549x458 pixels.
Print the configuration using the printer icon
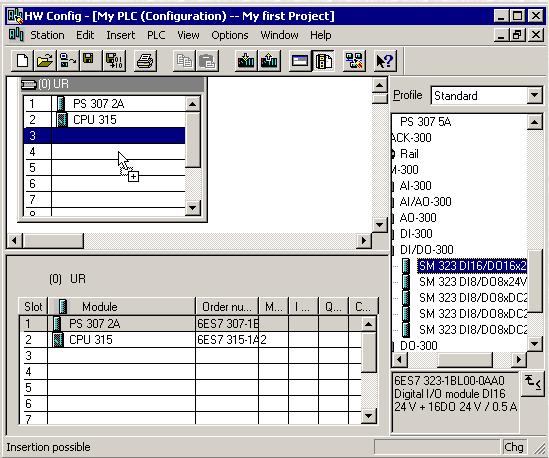coord(145,61)
